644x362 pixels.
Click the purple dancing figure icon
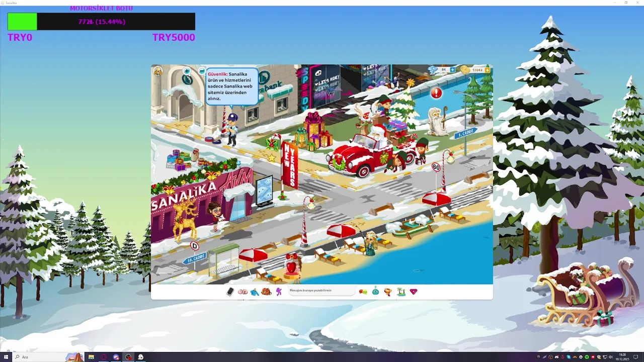tap(279, 292)
